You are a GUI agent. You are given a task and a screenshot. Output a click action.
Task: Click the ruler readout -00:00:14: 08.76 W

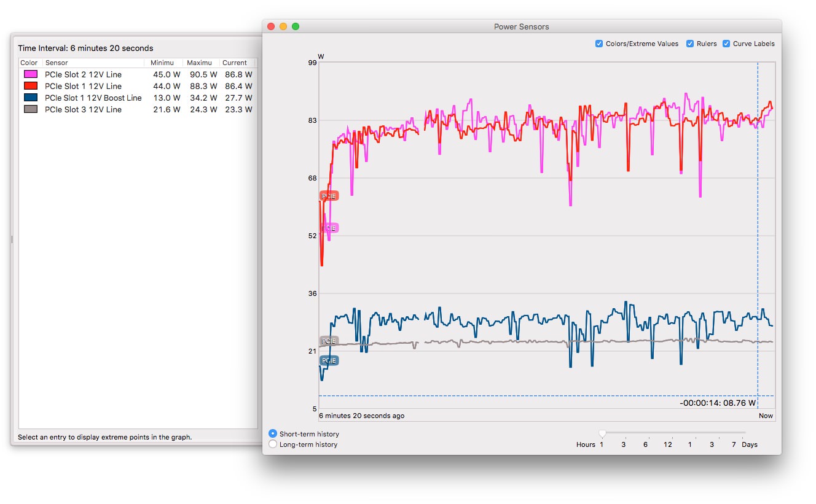[x=718, y=403]
